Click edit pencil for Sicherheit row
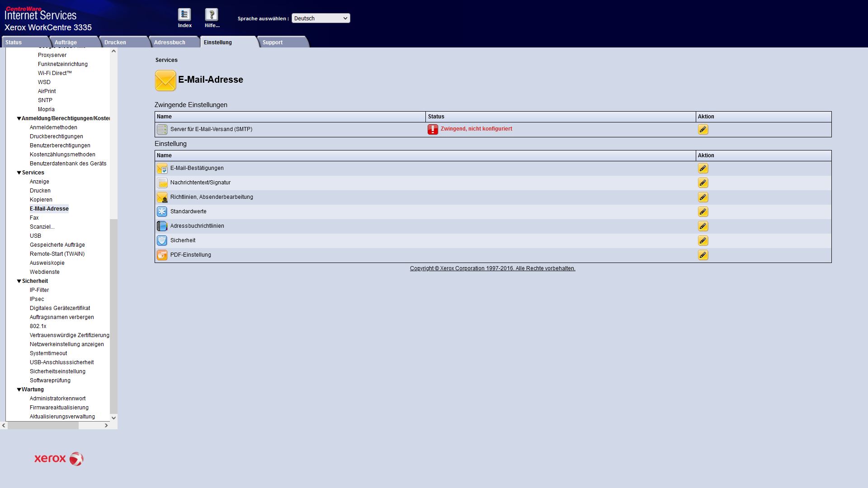868x488 pixels. click(703, 241)
